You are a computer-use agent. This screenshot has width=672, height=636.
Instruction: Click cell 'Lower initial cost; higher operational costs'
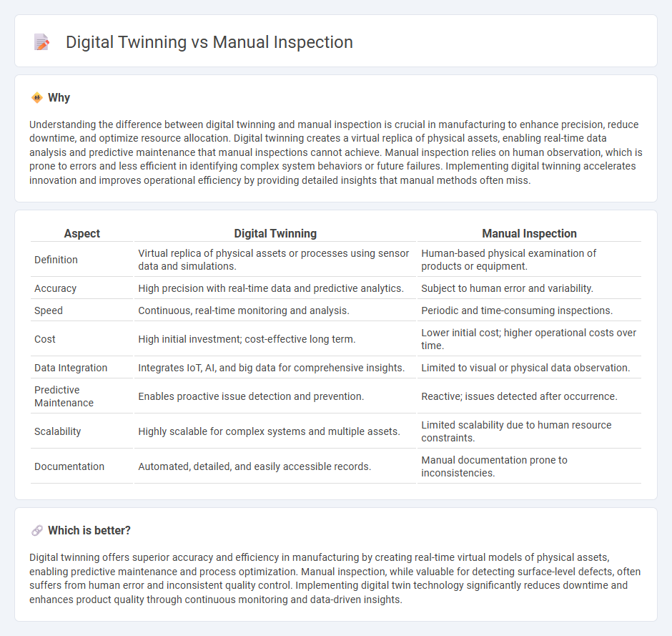[x=529, y=339]
